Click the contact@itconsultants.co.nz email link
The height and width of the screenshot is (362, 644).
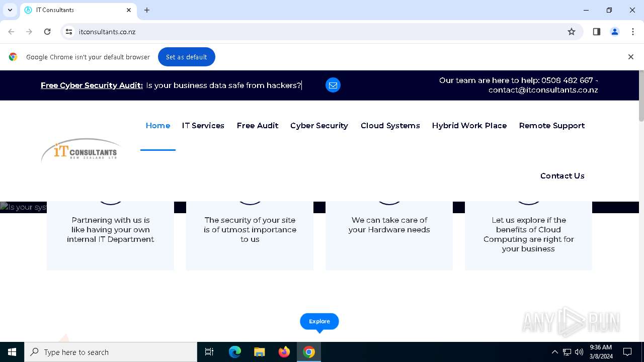[x=543, y=90]
